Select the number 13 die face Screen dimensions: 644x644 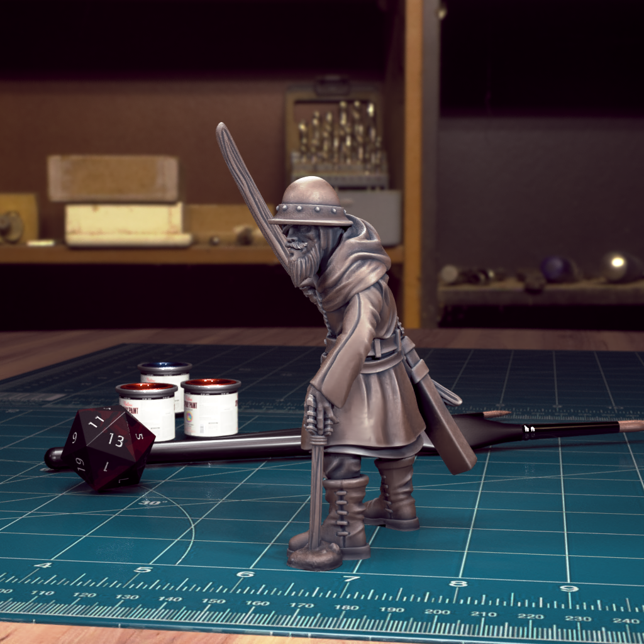coord(115,440)
